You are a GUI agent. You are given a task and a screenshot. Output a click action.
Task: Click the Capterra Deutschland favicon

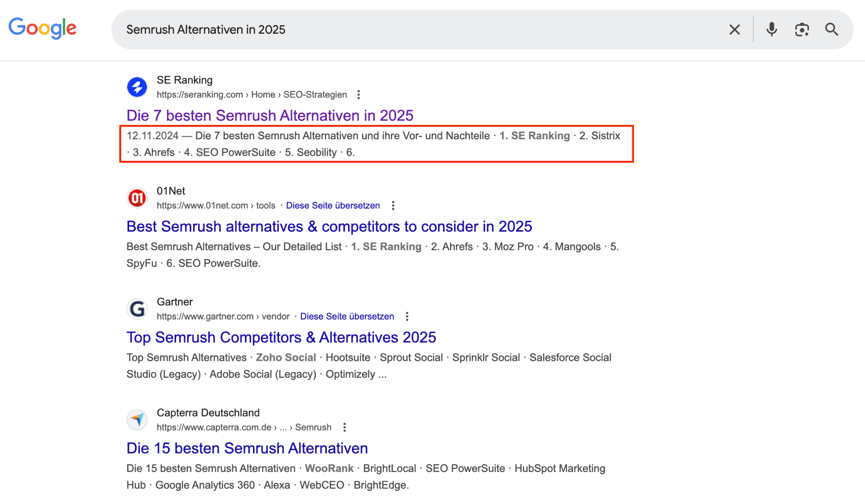pyautogui.click(x=137, y=420)
